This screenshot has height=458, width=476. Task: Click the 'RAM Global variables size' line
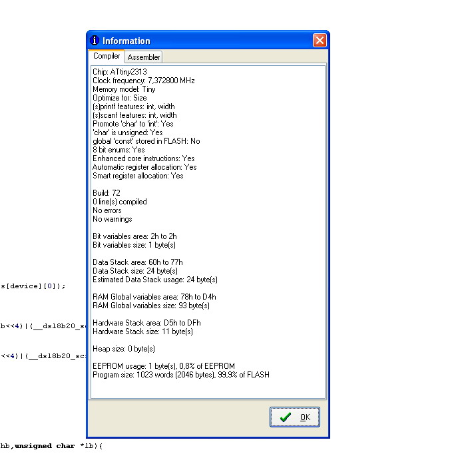click(151, 306)
